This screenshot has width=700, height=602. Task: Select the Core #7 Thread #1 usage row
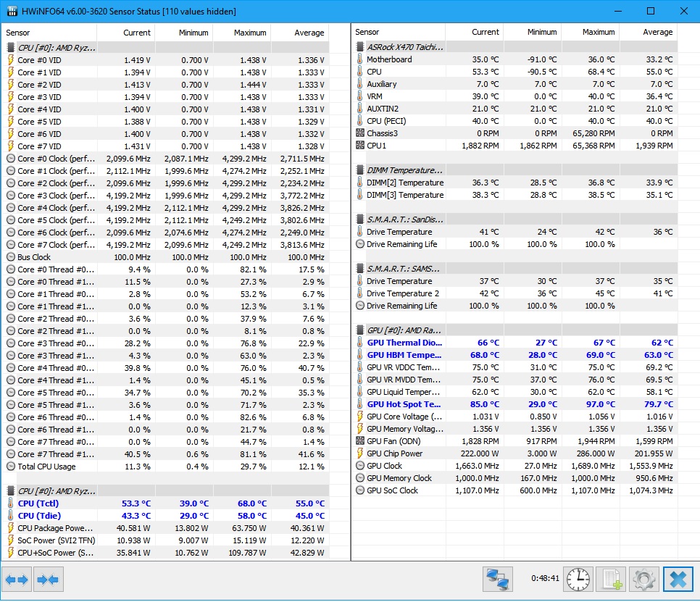pyautogui.click(x=167, y=453)
